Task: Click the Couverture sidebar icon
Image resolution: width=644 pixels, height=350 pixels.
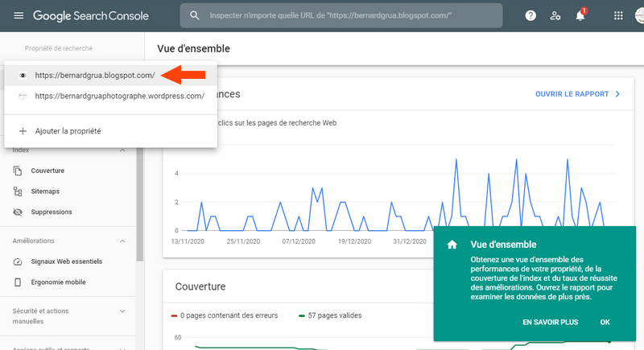Action: point(19,171)
